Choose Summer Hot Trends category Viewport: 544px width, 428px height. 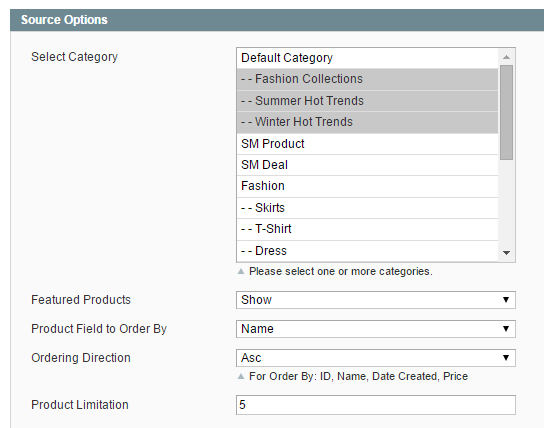click(367, 101)
